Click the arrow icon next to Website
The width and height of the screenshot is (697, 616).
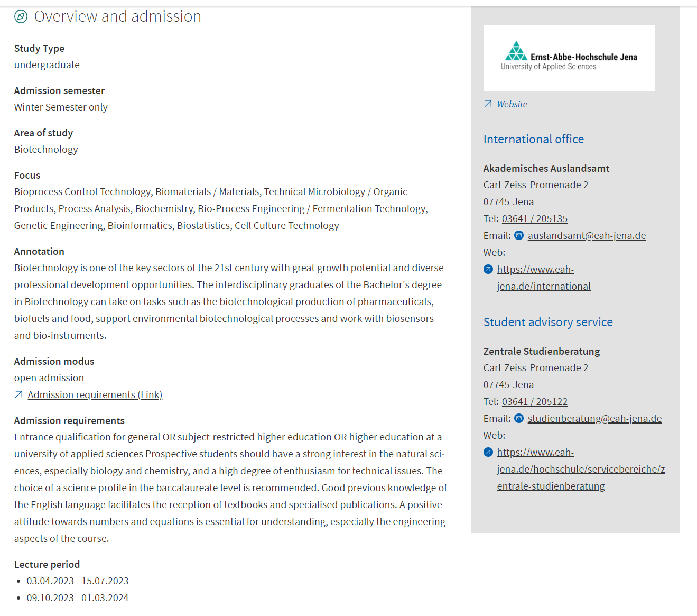(488, 104)
